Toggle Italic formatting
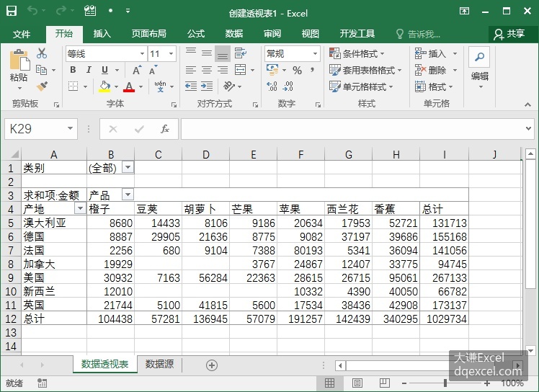The height and width of the screenshot is (392, 539). coord(89,70)
